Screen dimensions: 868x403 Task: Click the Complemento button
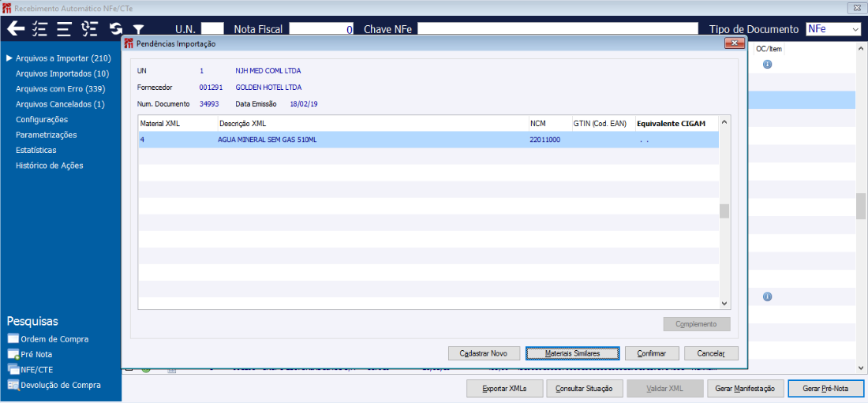coord(697,324)
